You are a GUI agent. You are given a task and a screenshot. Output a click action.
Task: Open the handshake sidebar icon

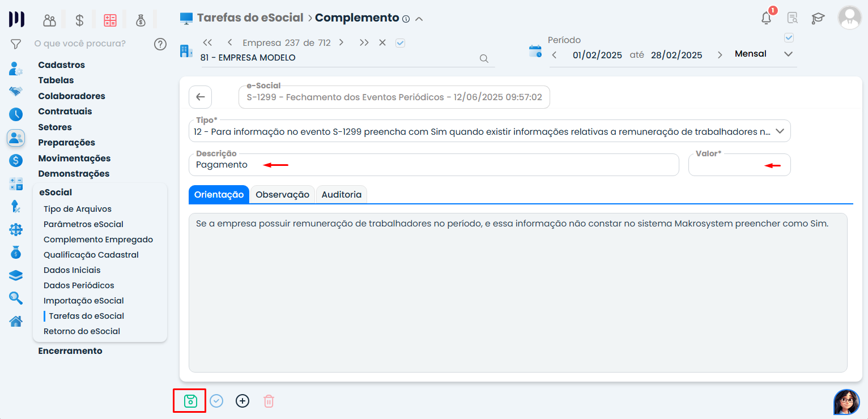point(16,91)
